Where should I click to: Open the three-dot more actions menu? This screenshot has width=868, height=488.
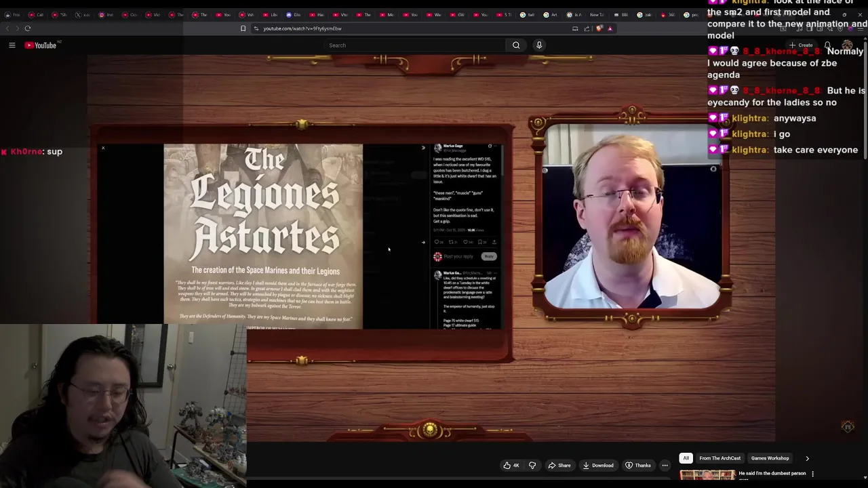click(665, 466)
